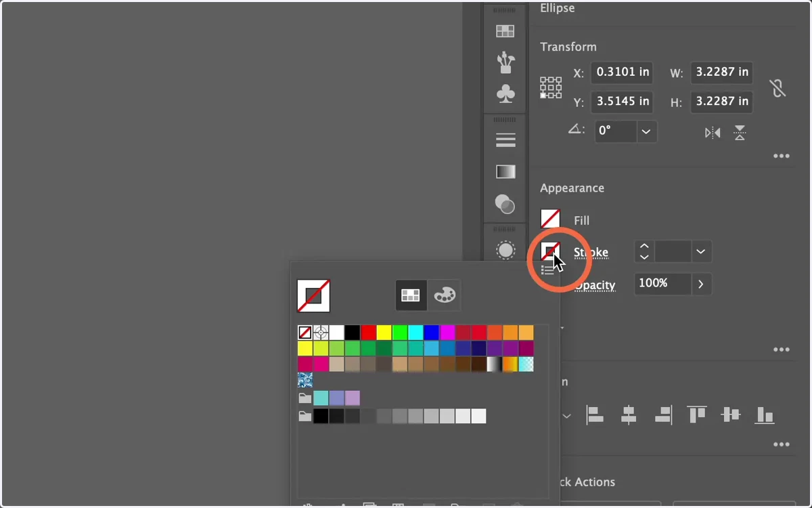
Task: Switch popup to Swatches view
Action: pyautogui.click(x=411, y=295)
